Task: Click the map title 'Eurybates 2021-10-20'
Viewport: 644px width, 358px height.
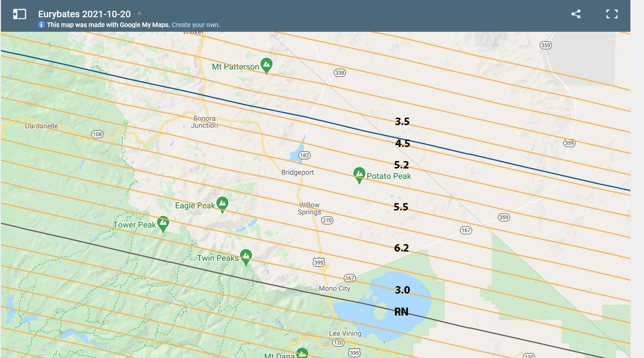Action: pyautogui.click(x=85, y=14)
